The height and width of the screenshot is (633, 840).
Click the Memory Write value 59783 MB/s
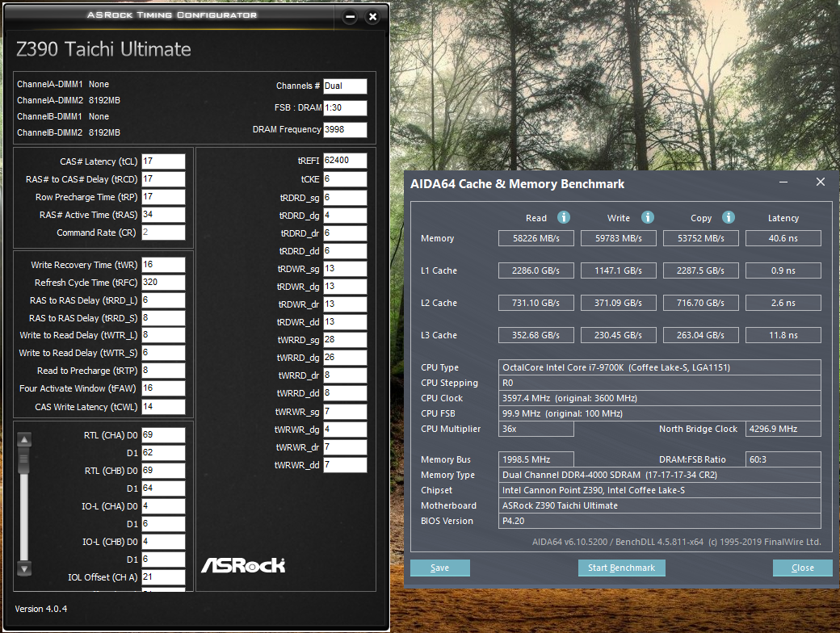(x=618, y=238)
